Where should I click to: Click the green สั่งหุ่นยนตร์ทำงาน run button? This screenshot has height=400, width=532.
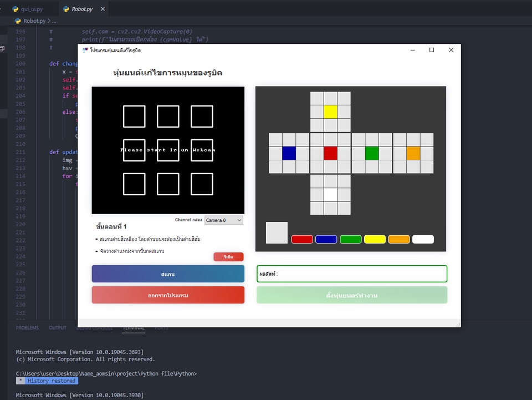click(x=351, y=295)
